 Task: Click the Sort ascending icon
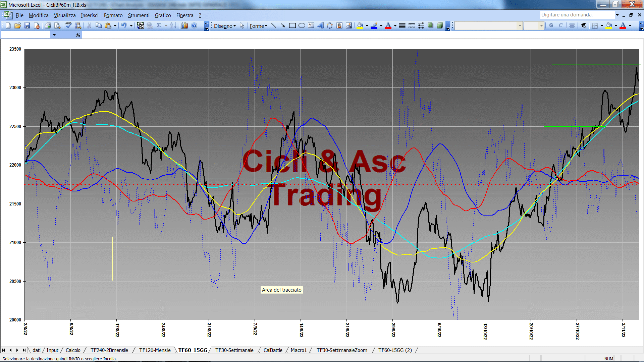[173, 25]
